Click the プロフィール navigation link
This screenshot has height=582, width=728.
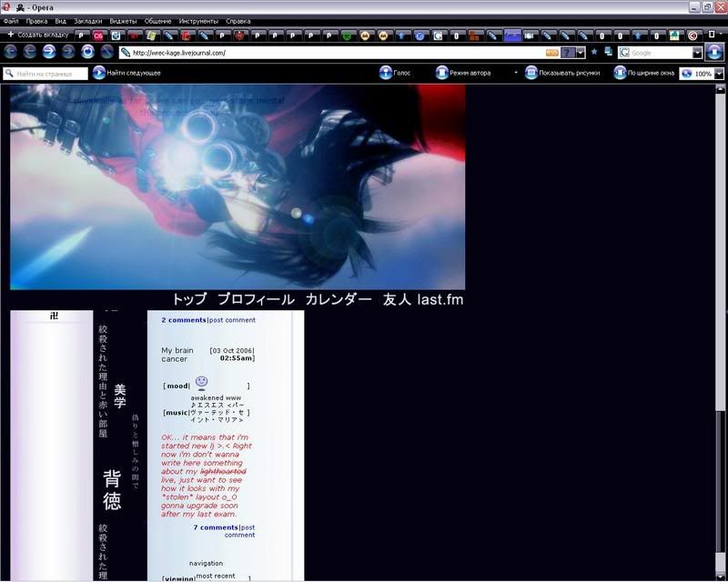(256, 299)
